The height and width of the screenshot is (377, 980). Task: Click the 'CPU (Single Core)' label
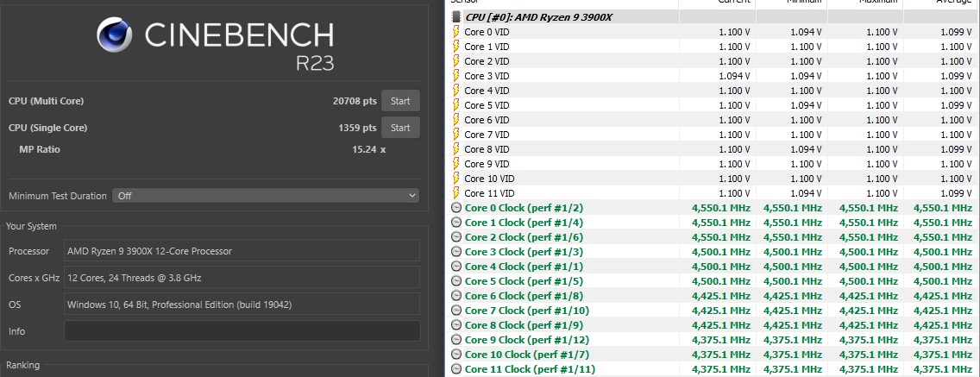tap(47, 128)
